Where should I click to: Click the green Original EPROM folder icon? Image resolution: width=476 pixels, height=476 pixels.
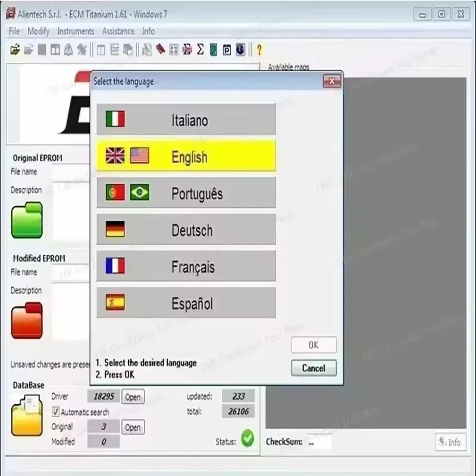(26, 221)
